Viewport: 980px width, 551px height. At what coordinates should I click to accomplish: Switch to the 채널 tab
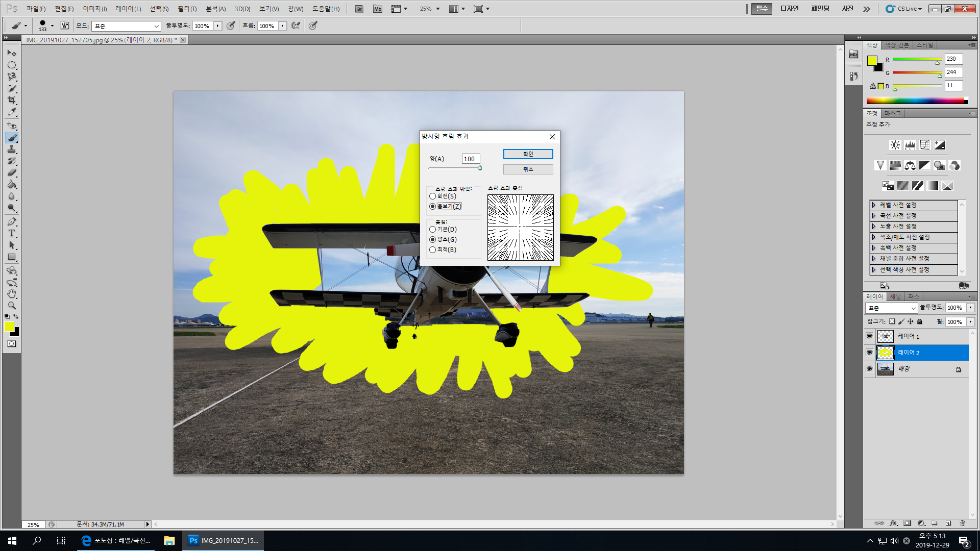point(895,297)
